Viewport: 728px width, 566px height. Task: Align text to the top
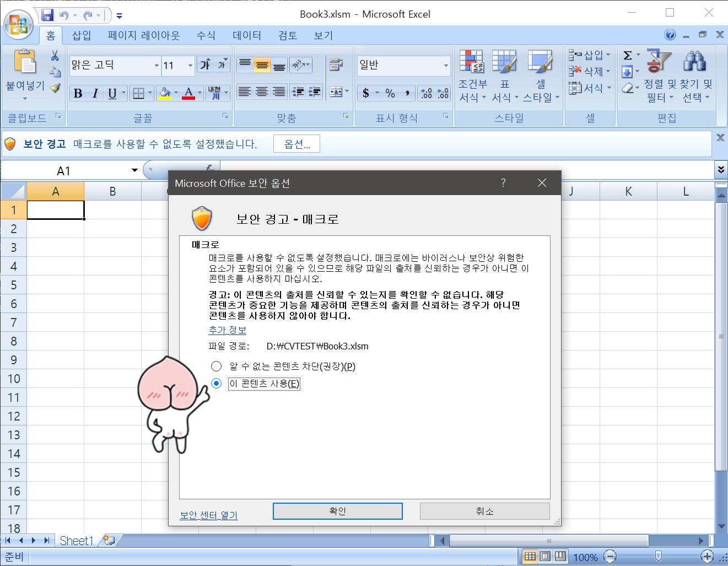245,64
